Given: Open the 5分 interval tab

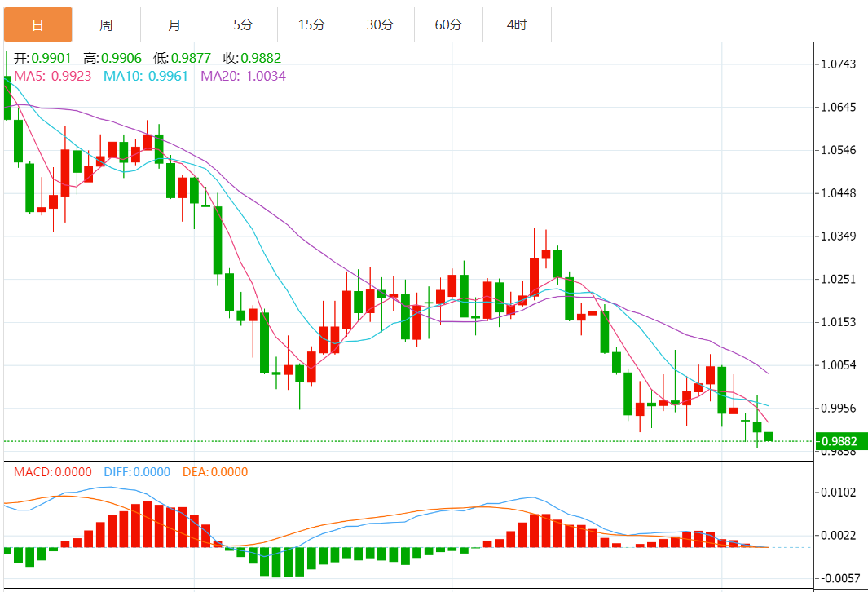Looking at the screenshot, I should (243, 24).
